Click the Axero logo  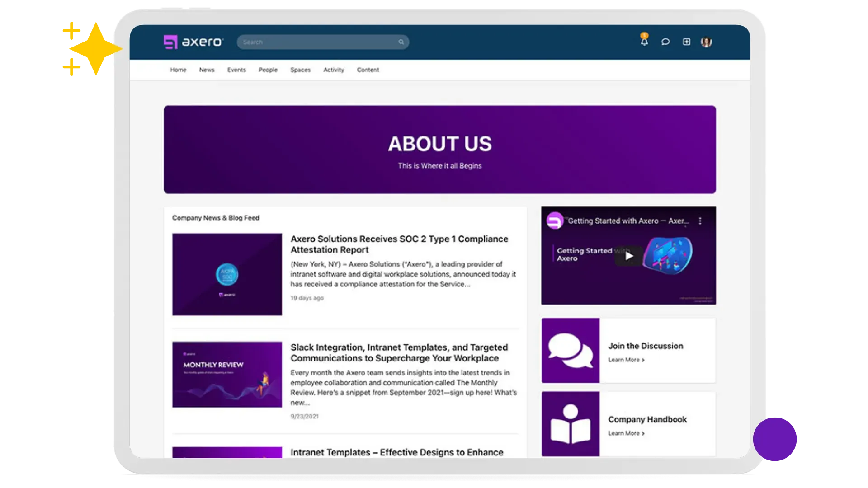pyautogui.click(x=193, y=42)
